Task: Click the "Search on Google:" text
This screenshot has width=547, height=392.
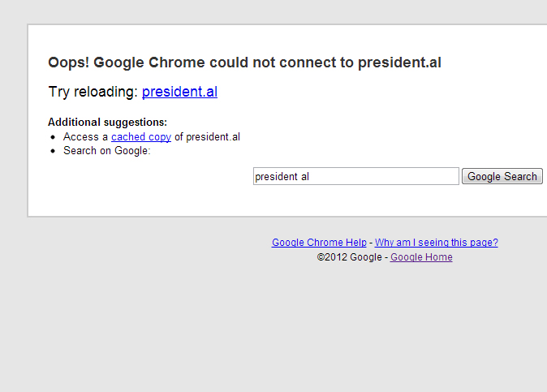Action: [x=107, y=150]
